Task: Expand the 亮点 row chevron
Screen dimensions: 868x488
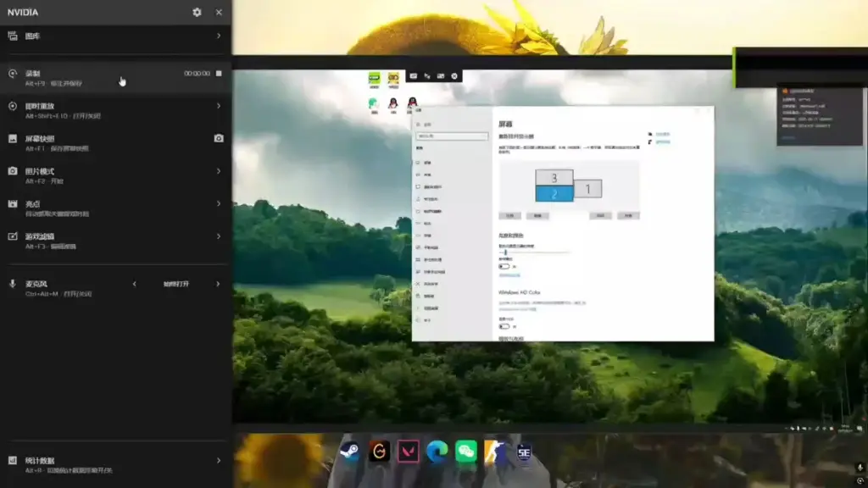Action: tap(219, 203)
